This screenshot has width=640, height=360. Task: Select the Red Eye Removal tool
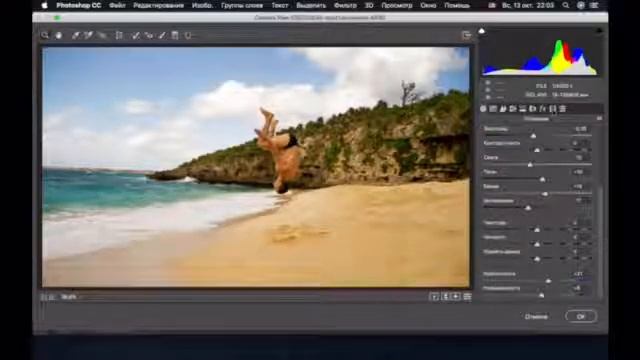[x=149, y=36]
